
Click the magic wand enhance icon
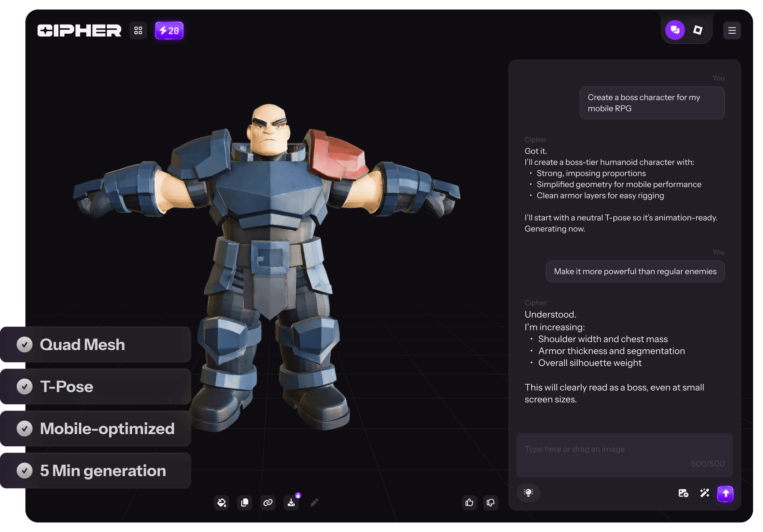pos(705,493)
